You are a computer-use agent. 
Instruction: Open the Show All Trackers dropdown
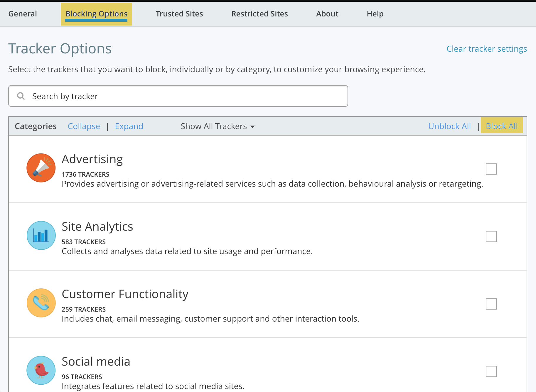coord(218,126)
